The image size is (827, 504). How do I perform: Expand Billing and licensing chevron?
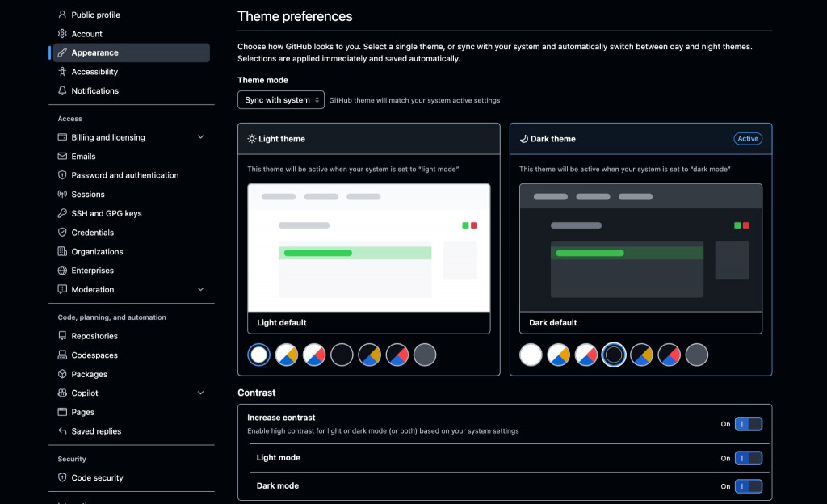pos(200,137)
